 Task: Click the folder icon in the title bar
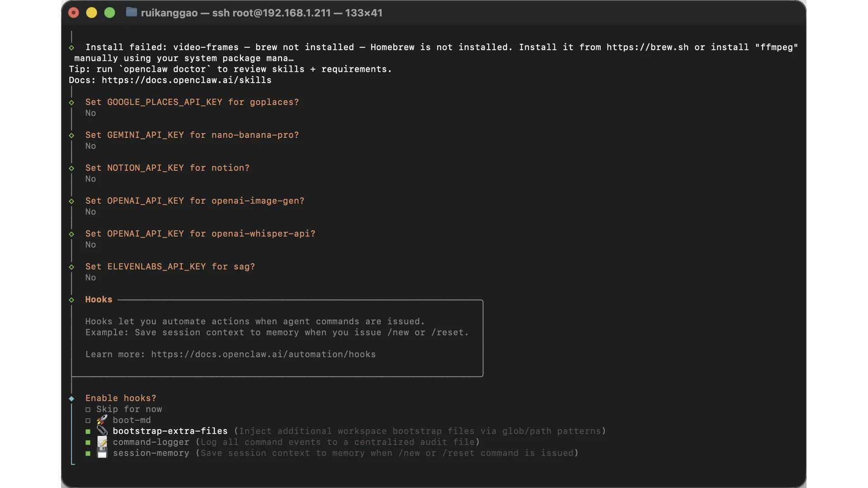[x=131, y=13]
